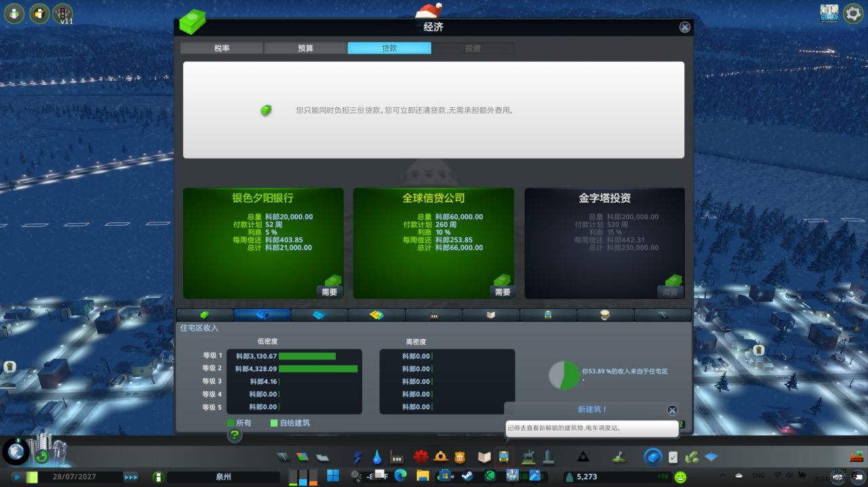Show commercial income tab (light-blue zone)
868x487 pixels.
coord(319,315)
